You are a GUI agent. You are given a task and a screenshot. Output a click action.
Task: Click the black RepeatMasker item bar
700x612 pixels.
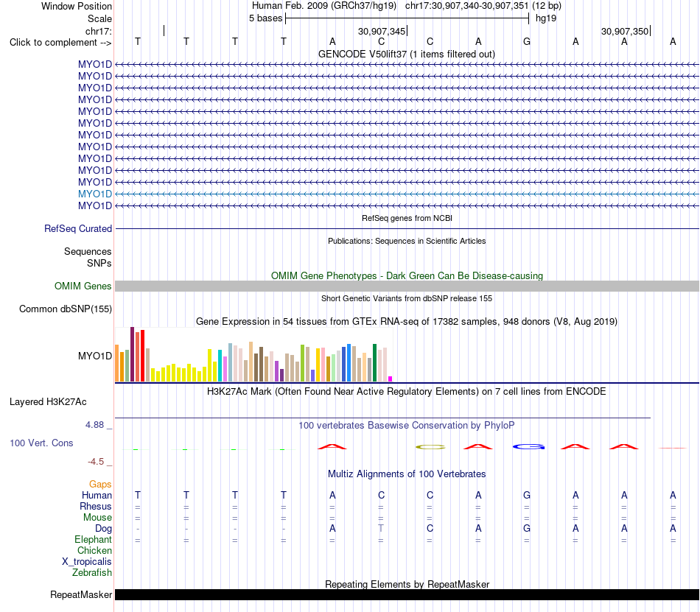pyautogui.click(x=407, y=594)
